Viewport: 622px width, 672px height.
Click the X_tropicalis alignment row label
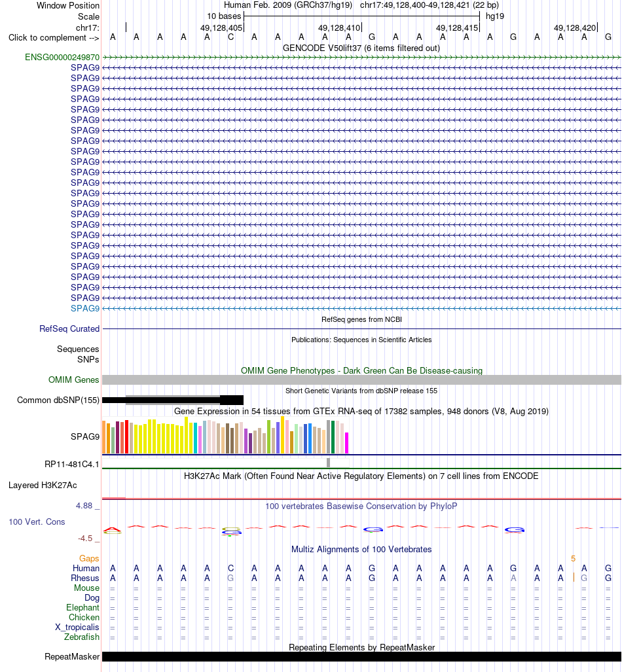pos(77,627)
